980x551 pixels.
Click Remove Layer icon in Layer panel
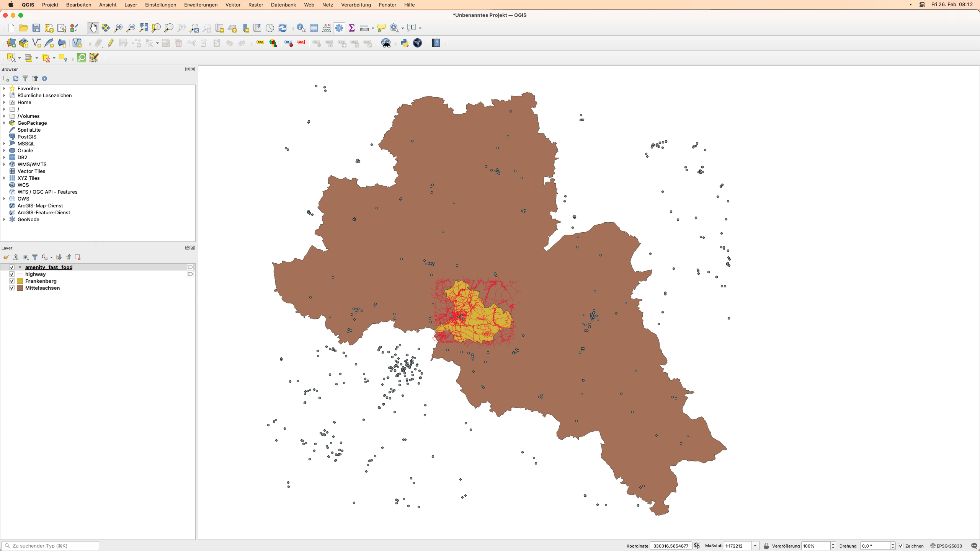[78, 257]
